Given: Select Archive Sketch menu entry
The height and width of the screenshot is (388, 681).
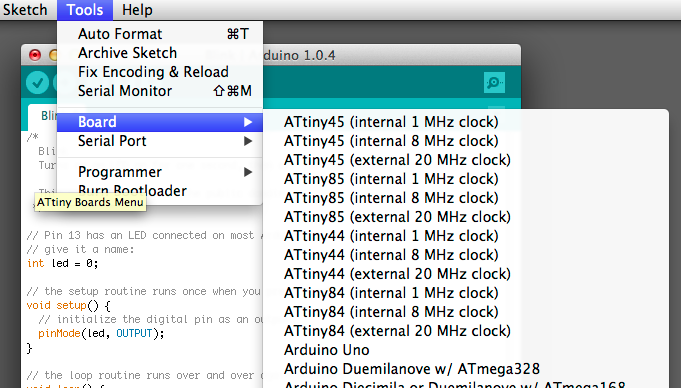Looking at the screenshot, I should click(160, 53).
